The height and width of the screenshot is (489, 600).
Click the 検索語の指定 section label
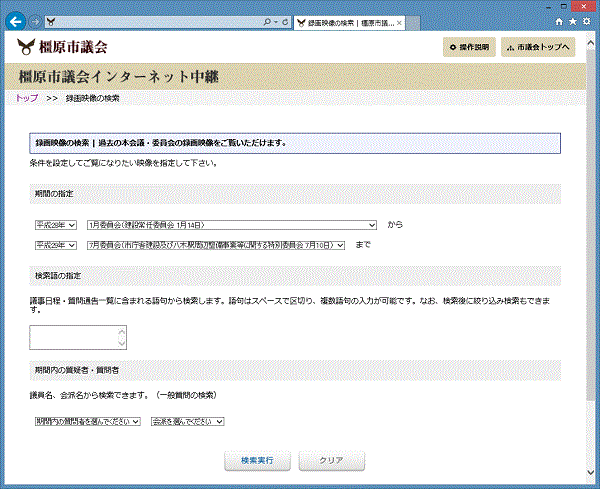[x=58, y=276]
